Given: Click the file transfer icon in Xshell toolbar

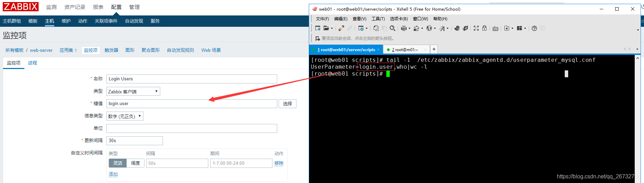Looking at the screenshot, I should (x=416, y=28).
